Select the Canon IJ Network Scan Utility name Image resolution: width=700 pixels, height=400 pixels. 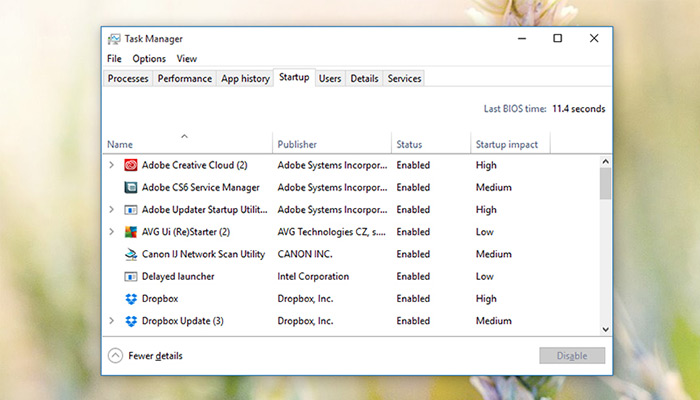pyautogui.click(x=203, y=254)
